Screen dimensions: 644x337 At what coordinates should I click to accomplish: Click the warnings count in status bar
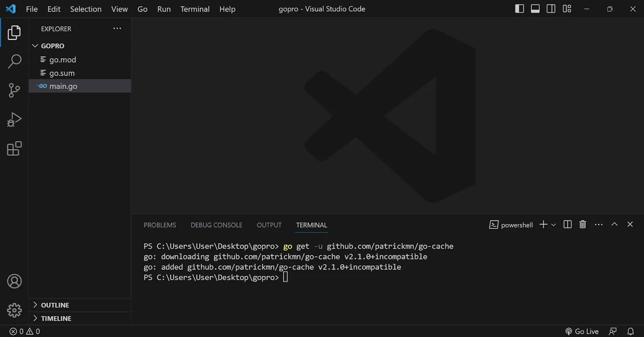click(33, 331)
